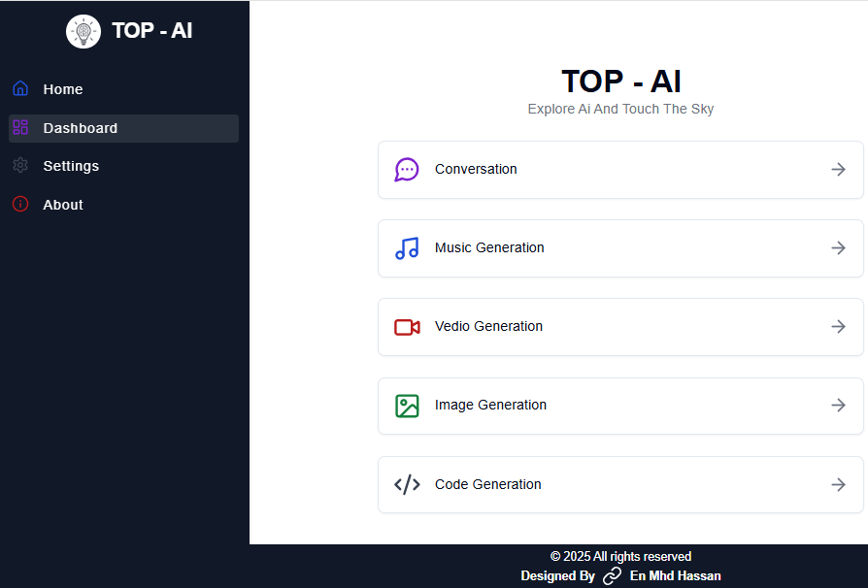Click the green image picture icon

407,406
